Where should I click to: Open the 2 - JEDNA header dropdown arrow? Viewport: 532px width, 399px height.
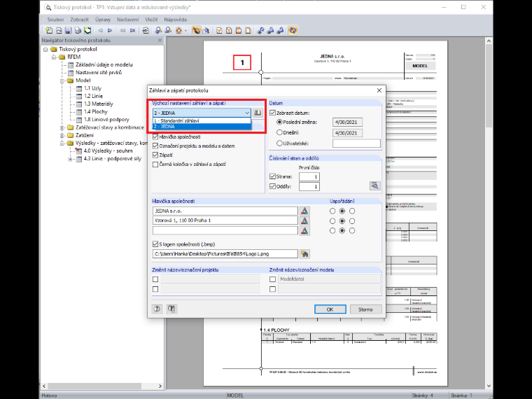[247, 113]
